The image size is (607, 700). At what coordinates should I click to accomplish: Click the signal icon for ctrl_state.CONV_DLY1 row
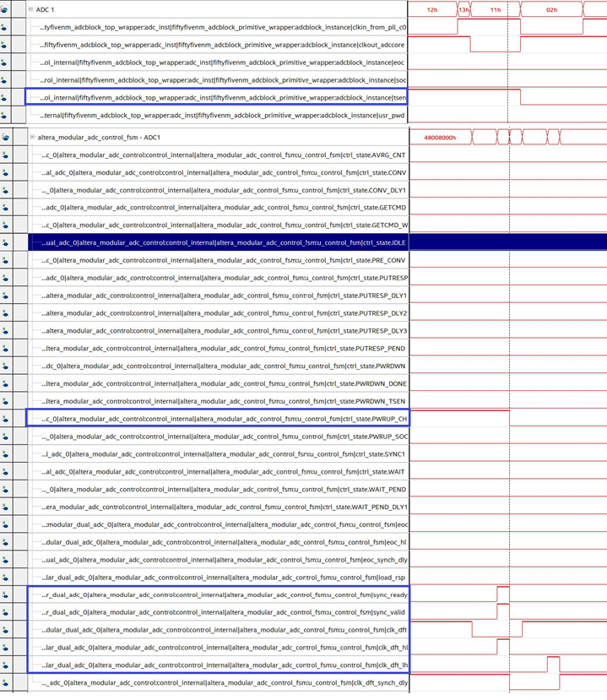click(5, 190)
